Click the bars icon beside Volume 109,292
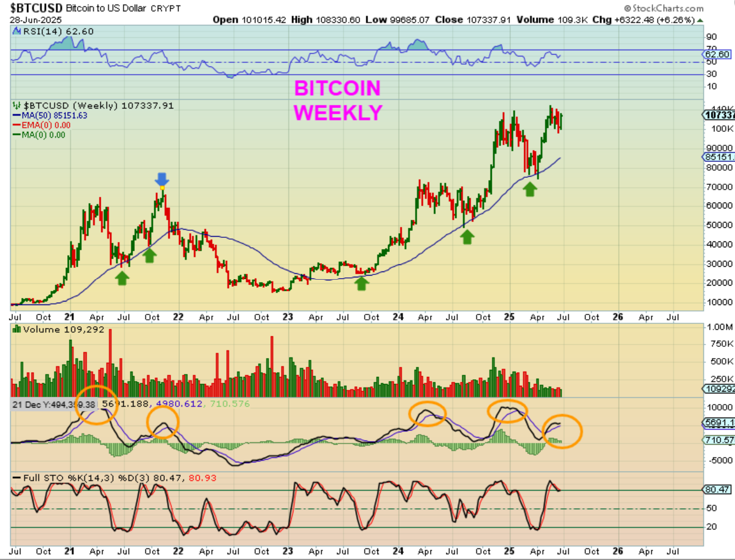735x560 pixels. click(16, 330)
